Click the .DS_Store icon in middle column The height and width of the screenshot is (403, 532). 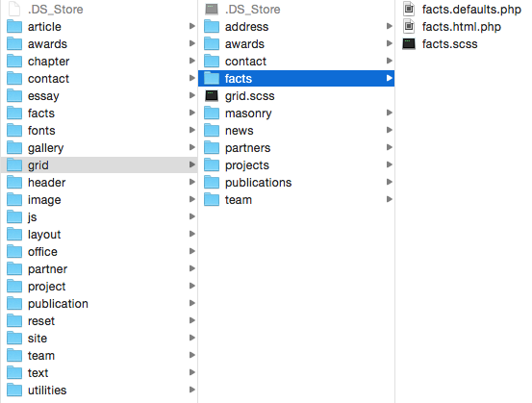pos(212,10)
